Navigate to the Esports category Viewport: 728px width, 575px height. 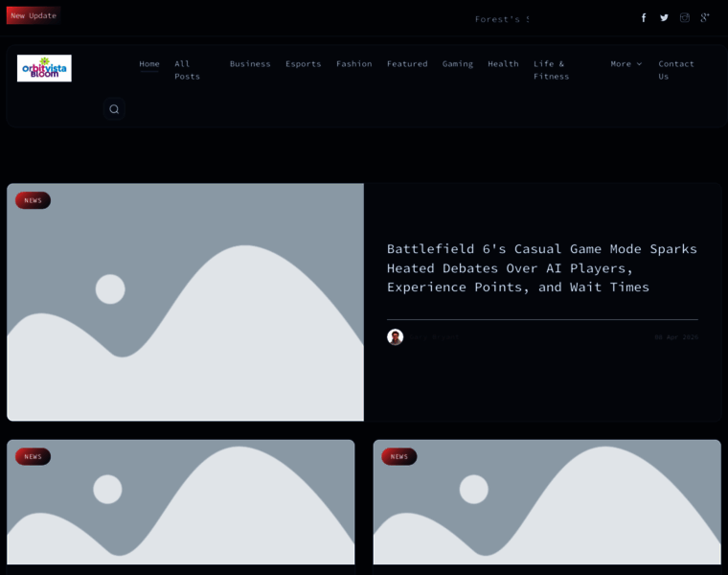click(303, 64)
